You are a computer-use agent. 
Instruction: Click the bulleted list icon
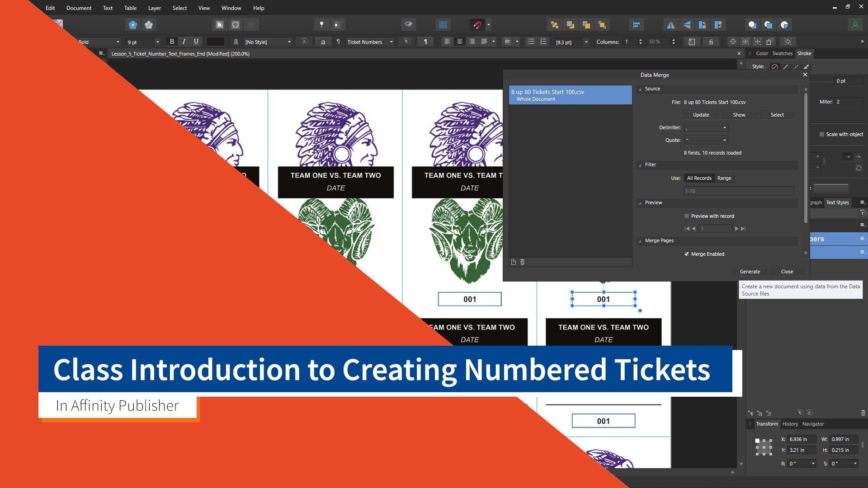(x=531, y=42)
